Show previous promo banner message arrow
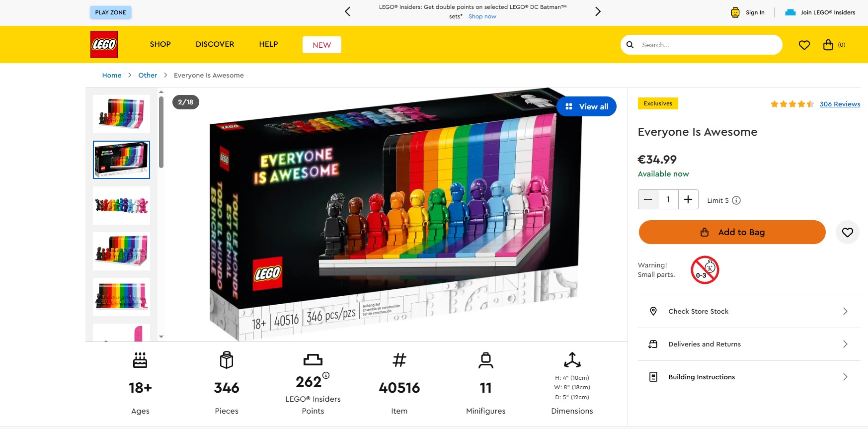The height and width of the screenshot is (429, 868). tap(348, 11)
